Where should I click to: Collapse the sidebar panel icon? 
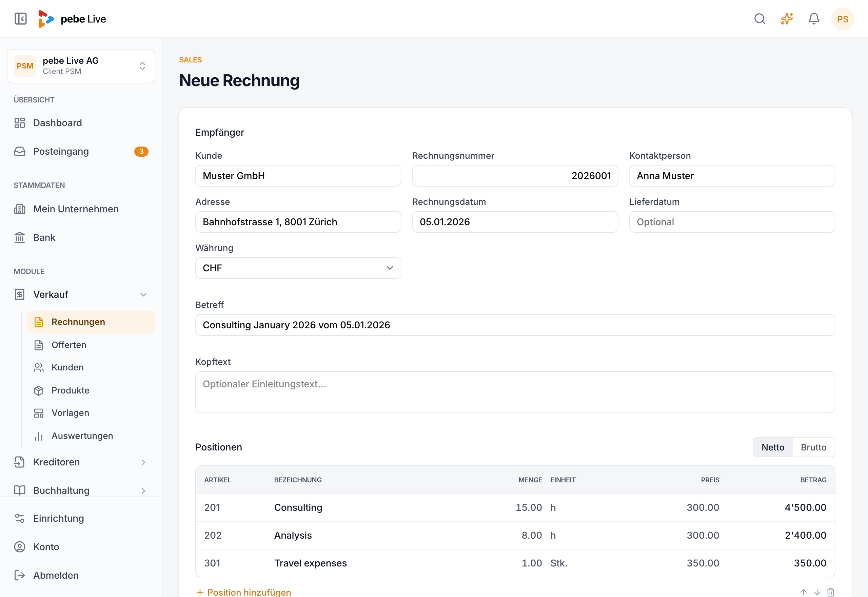(x=21, y=19)
